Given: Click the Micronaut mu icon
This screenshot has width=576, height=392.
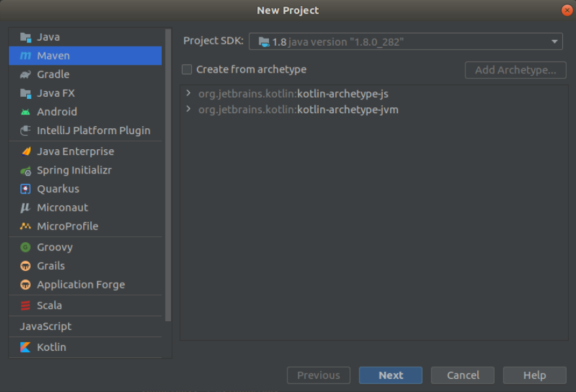Looking at the screenshot, I should [26, 207].
